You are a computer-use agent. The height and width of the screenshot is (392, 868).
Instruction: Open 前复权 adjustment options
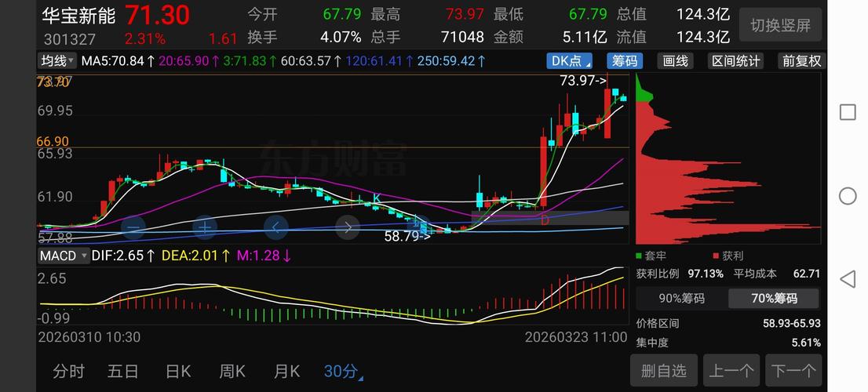(801, 61)
